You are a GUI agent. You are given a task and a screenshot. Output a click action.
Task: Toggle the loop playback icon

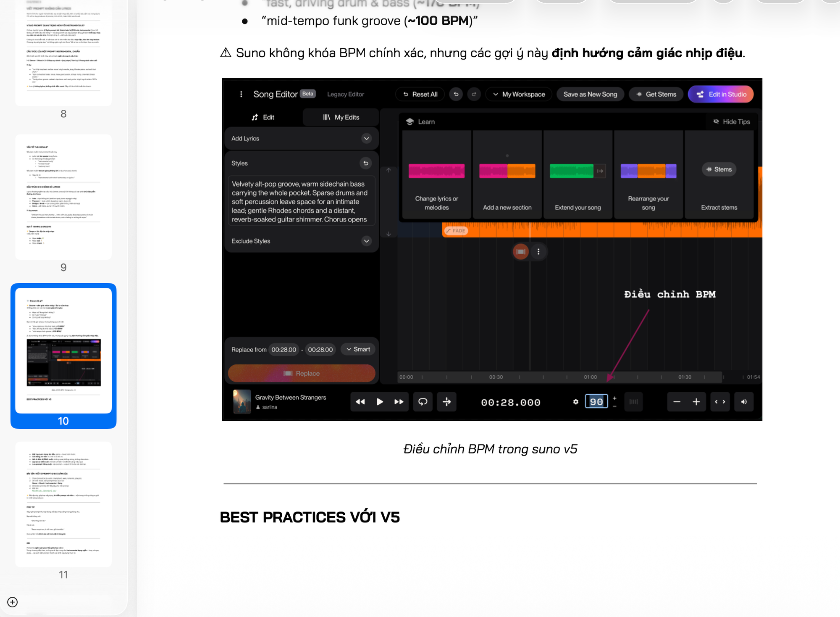(423, 402)
